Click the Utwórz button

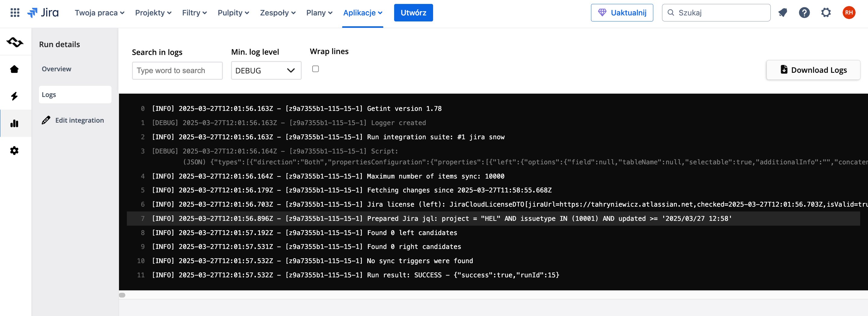(x=413, y=13)
